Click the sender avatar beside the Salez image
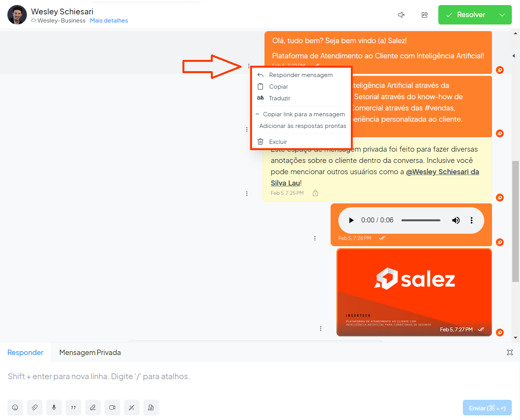 (500, 332)
